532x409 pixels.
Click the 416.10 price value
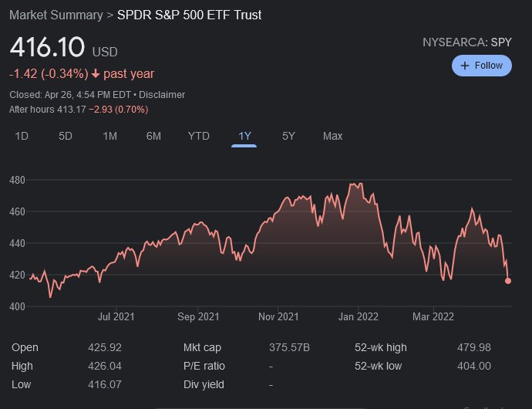(47, 47)
